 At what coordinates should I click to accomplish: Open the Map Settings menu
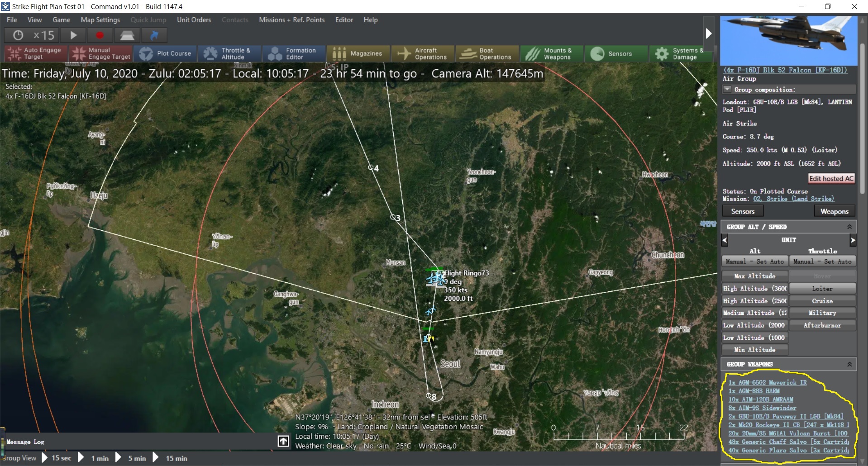(100, 20)
